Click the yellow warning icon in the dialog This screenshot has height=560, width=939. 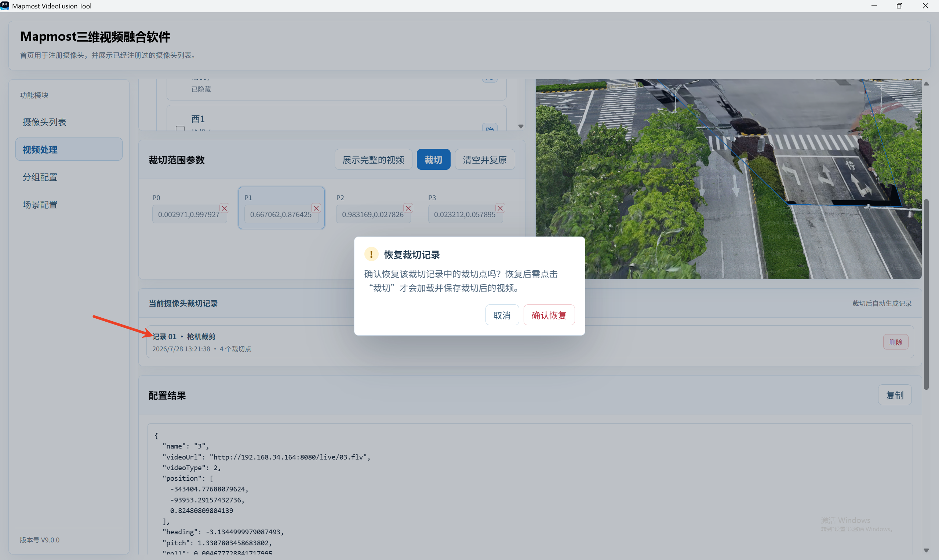[371, 255]
